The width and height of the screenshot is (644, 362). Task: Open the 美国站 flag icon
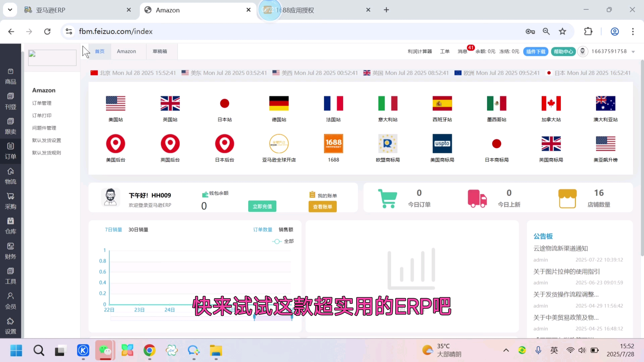click(116, 103)
